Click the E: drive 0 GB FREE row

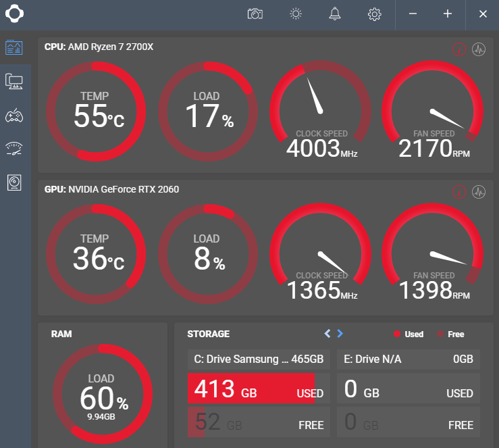click(x=409, y=422)
